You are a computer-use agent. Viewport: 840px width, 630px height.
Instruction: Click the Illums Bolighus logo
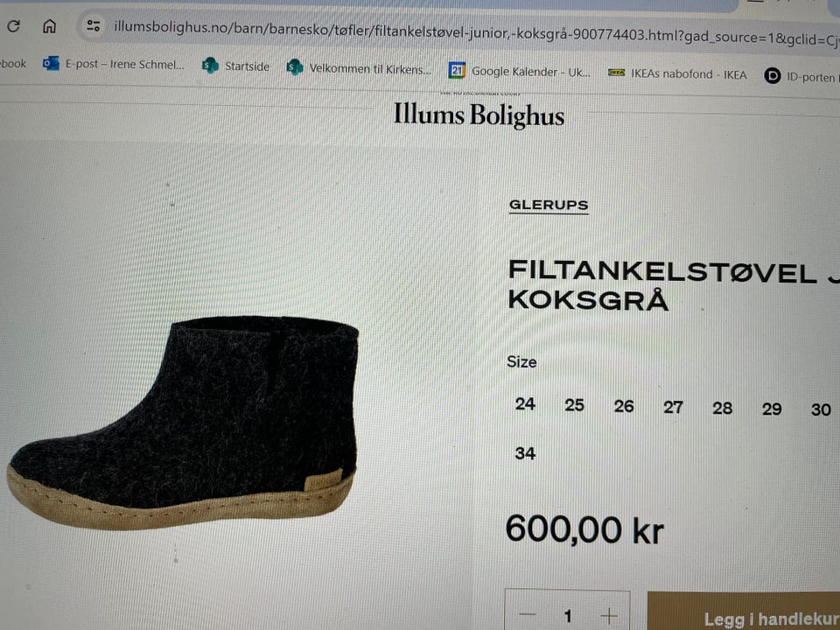pos(479,115)
